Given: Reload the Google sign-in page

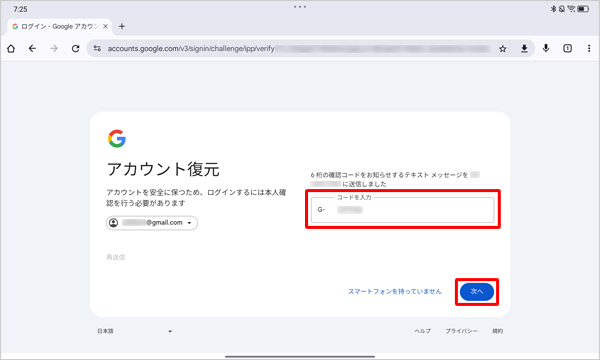Looking at the screenshot, I should coord(75,49).
